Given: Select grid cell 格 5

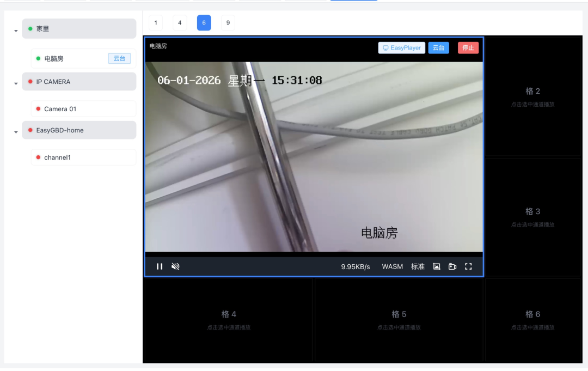Looking at the screenshot, I should pos(399,320).
